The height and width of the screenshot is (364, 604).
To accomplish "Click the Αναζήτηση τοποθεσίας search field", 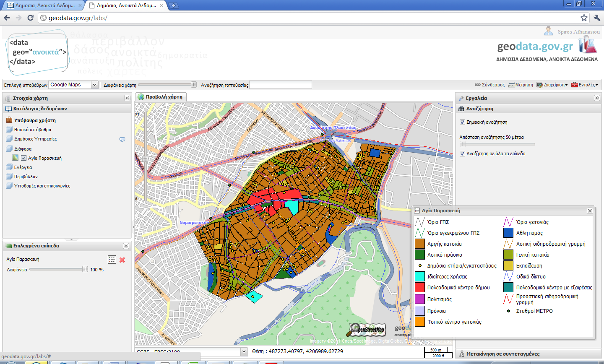I will pyautogui.click(x=281, y=85).
